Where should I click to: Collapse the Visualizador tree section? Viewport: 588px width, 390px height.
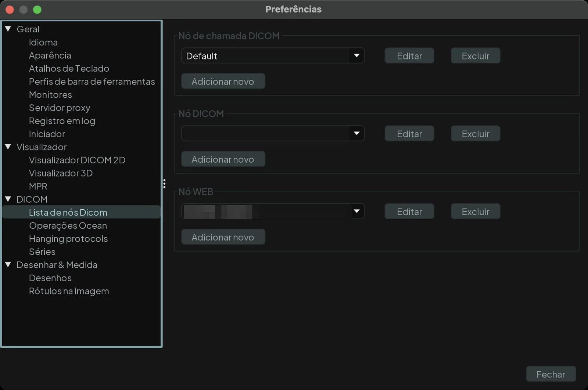point(8,147)
